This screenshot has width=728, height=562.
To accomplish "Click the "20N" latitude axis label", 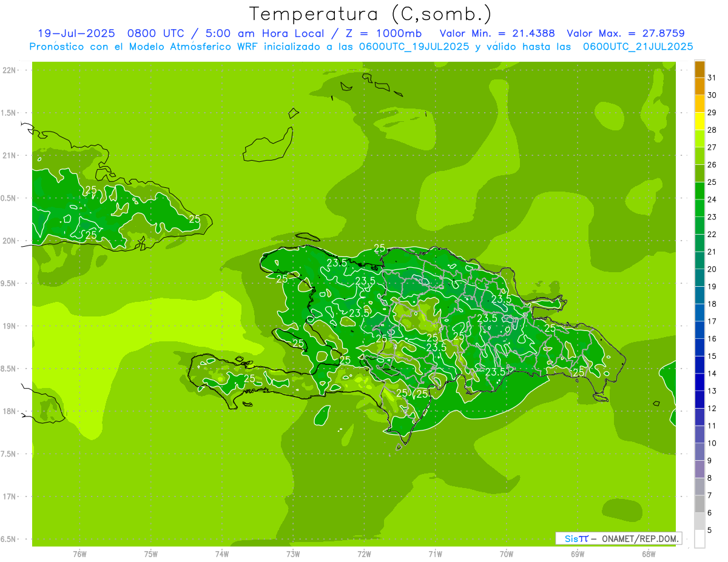I will click(x=10, y=241).
